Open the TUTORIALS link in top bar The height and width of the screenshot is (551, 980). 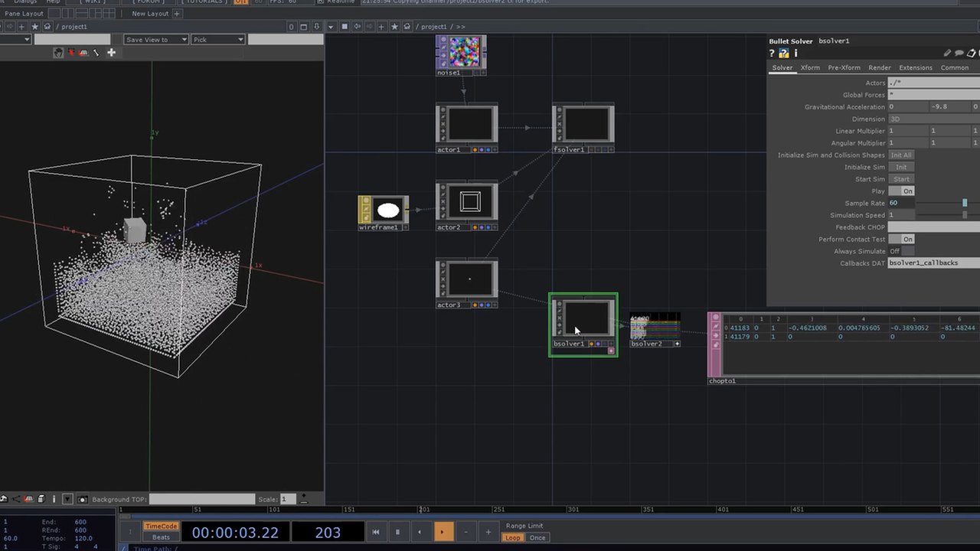click(203, 2)
